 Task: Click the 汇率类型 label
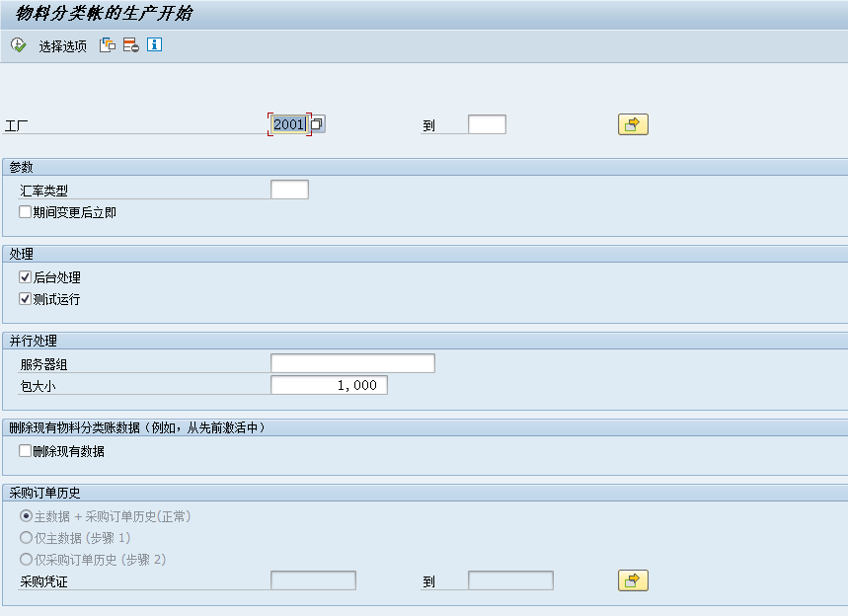point(43,191)
